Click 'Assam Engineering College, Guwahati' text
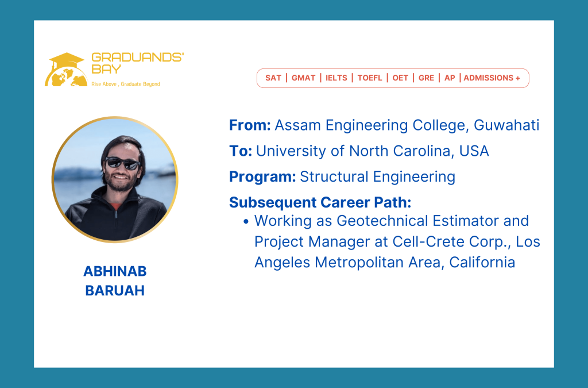The image size is (588, 388). (407, 125)
